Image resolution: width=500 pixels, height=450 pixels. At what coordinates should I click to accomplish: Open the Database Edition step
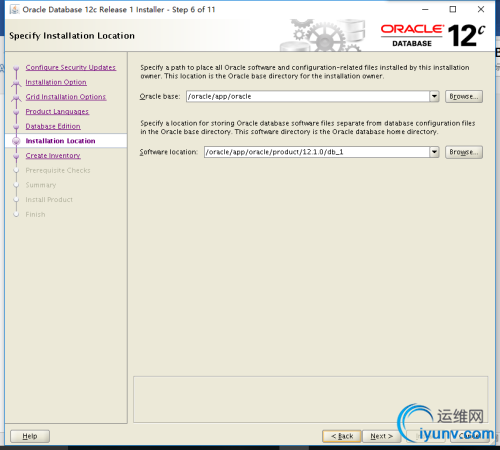(53, 126)
